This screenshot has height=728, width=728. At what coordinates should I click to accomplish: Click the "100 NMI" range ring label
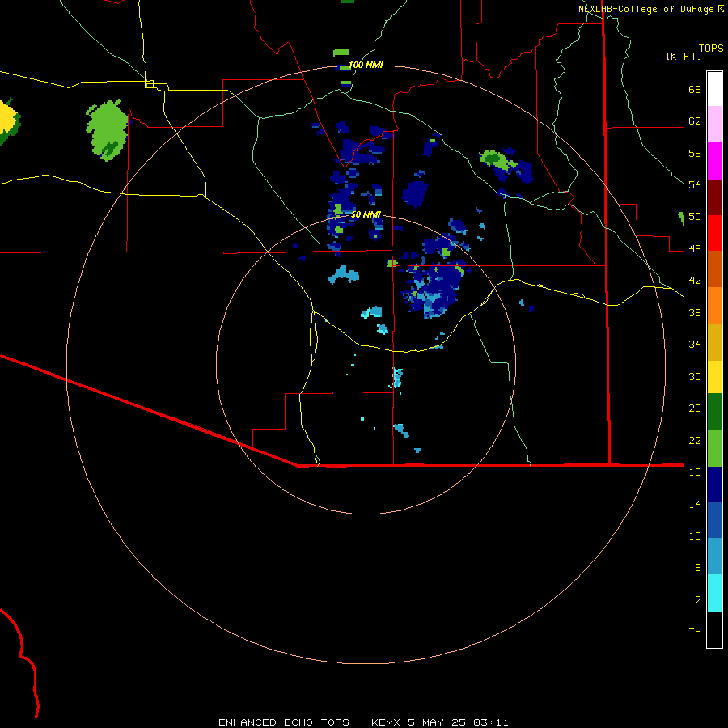click(x=366, y=65)
